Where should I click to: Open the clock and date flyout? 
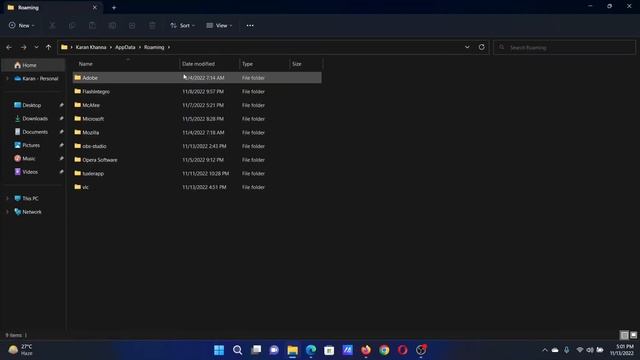pos(622,350)
